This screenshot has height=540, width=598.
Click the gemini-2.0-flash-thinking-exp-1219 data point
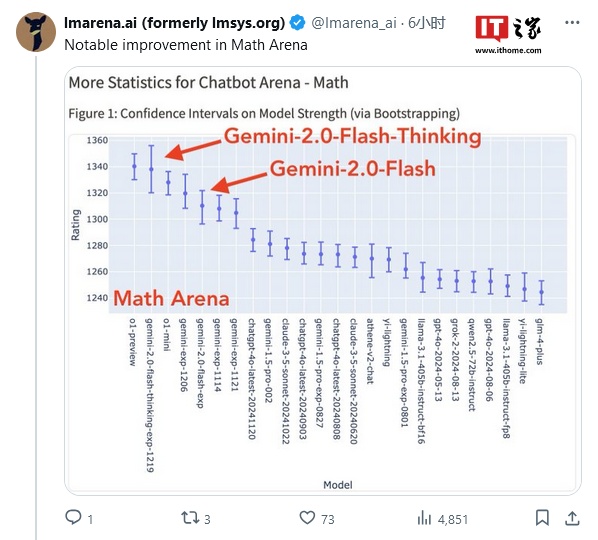pos(151,169)
